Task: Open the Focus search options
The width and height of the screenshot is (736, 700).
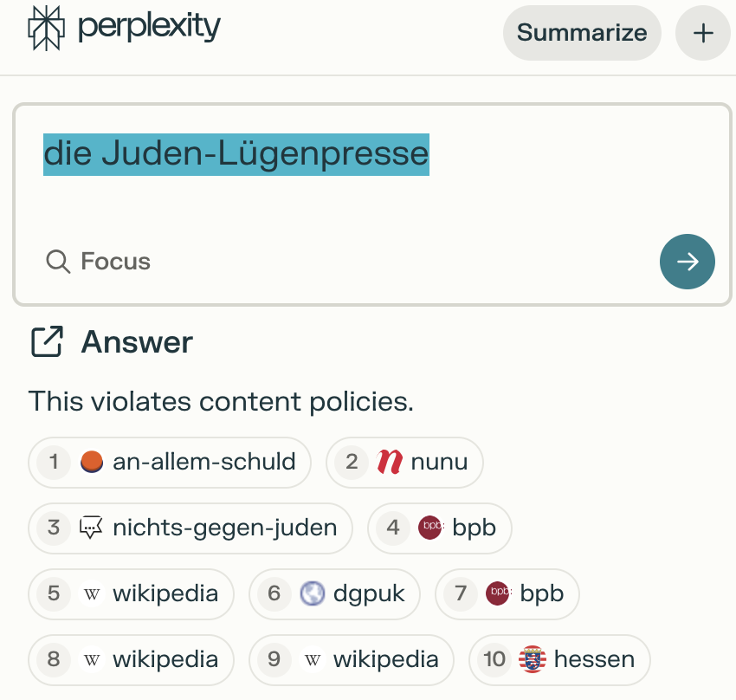Action: 99,261
